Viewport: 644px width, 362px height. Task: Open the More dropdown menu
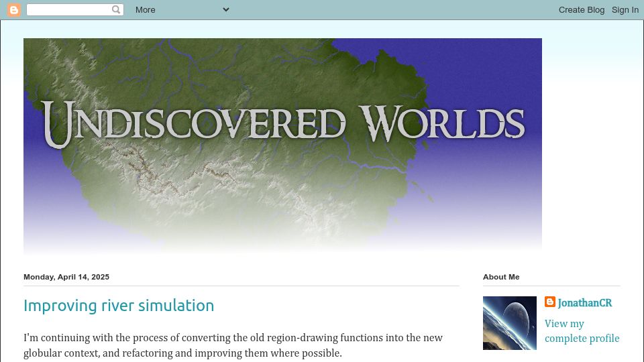182,10
